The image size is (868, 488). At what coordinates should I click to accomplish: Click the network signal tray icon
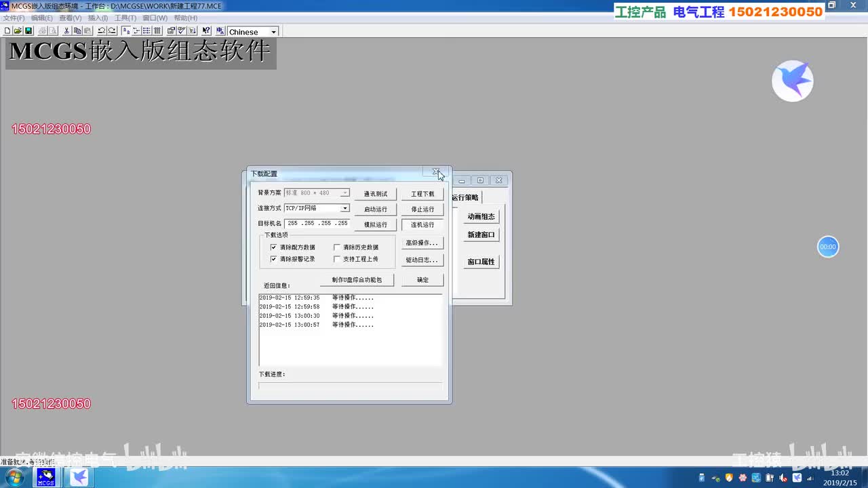click(810, 478)
